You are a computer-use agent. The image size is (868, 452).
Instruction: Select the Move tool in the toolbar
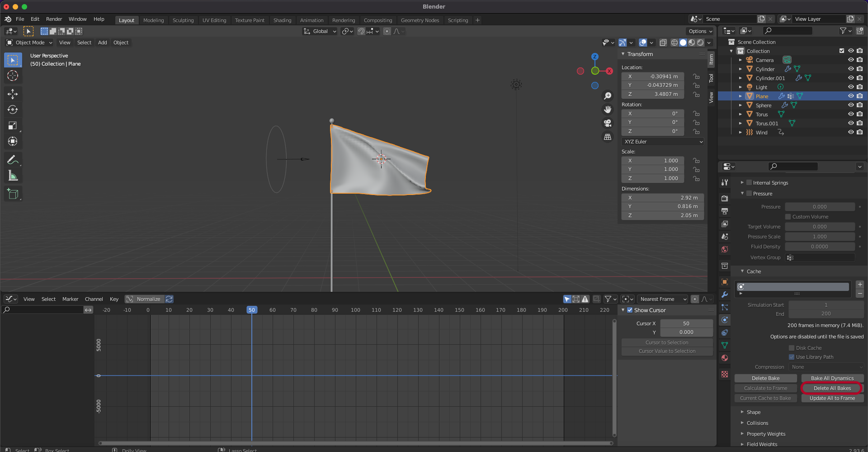tap(13, 94)
